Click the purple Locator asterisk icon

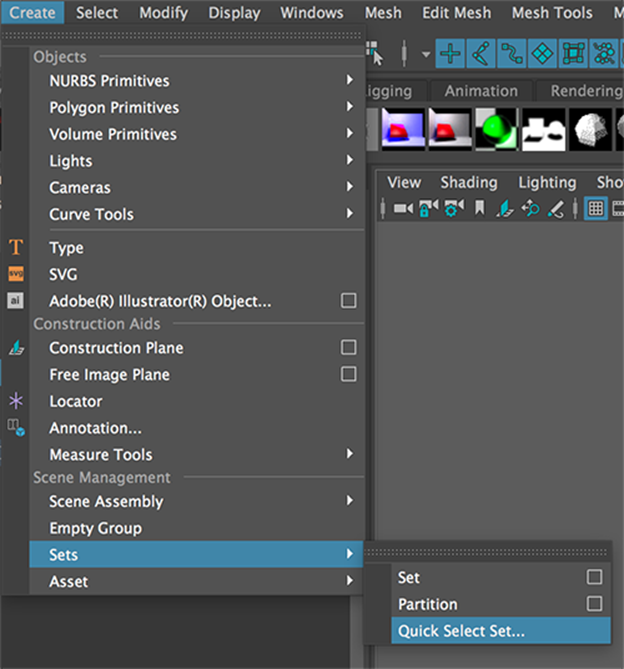click(16, 401)
